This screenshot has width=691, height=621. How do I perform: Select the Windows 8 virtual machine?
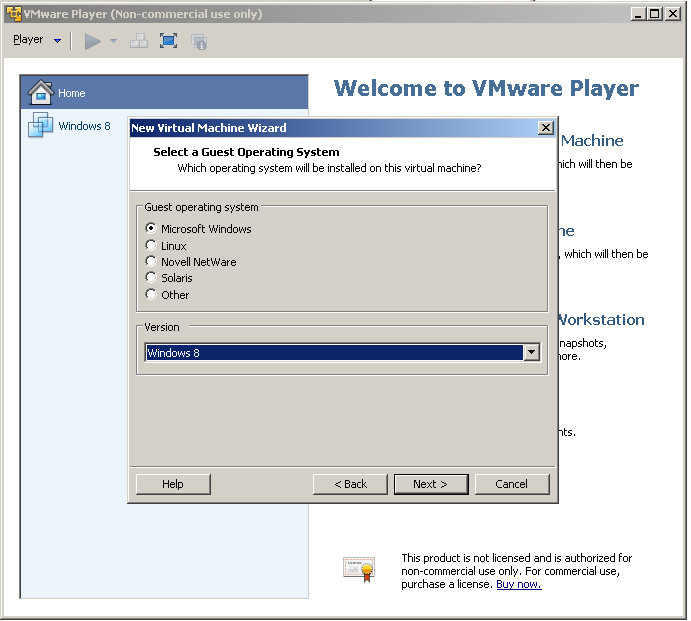84,126
